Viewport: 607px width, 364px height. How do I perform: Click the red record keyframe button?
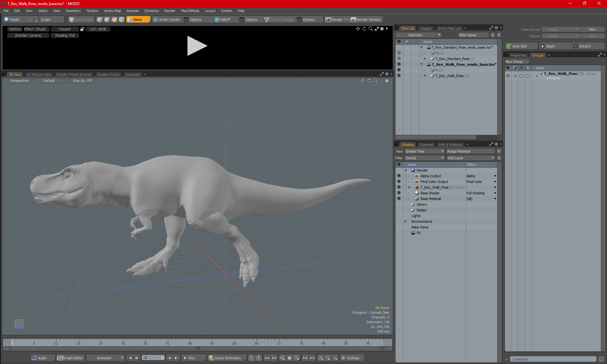click(x=289, y=358)
